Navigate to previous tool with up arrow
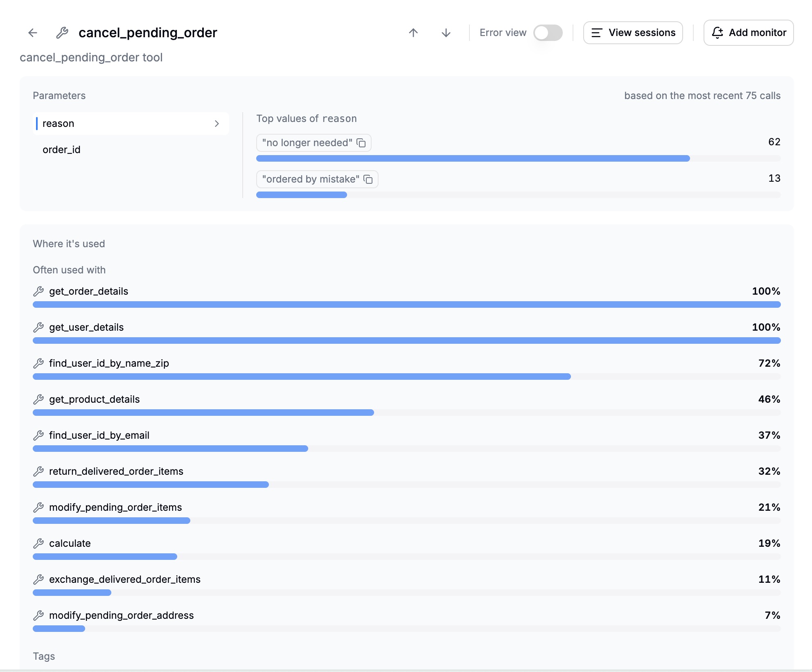Viewport: 812px width, 672px height. [x=413, y=33]
